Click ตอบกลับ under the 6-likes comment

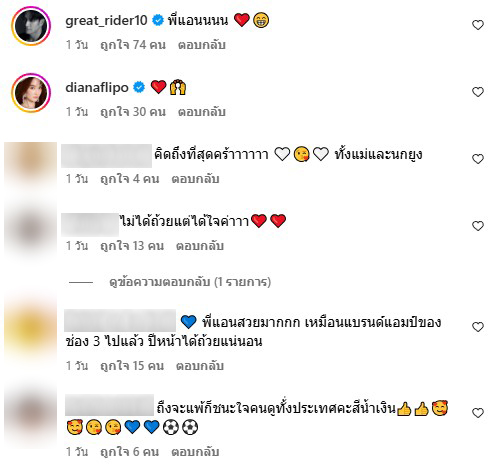(x=195, y=452)
